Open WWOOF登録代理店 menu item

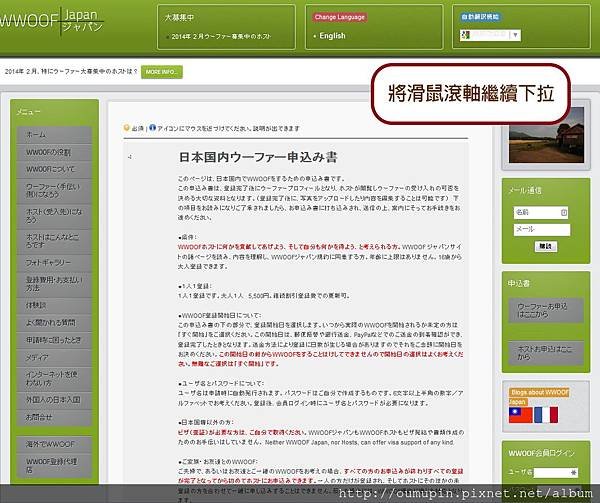[x=54, y=466]
